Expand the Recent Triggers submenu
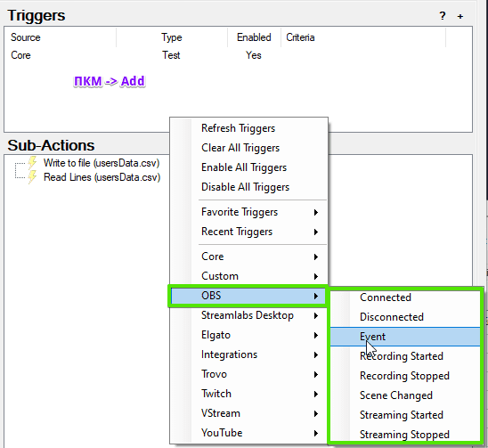This screenshot has width=488, height=448. coord(248,232)
